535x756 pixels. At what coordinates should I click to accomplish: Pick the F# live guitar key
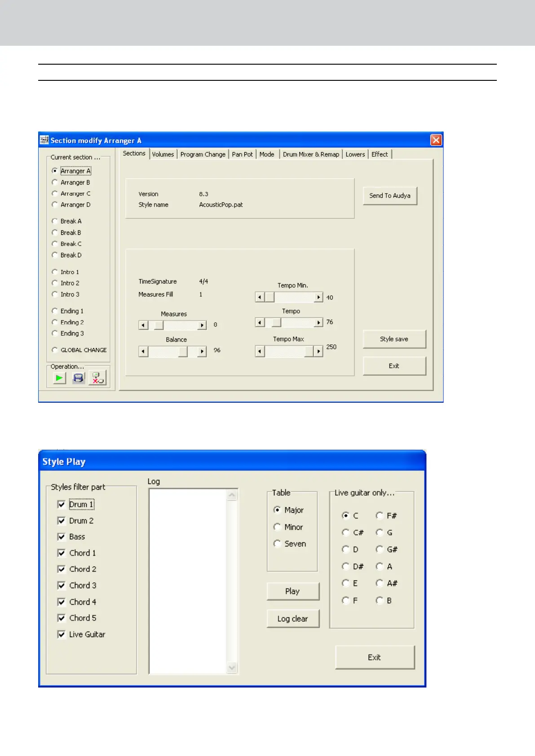(x=380, y=515)
